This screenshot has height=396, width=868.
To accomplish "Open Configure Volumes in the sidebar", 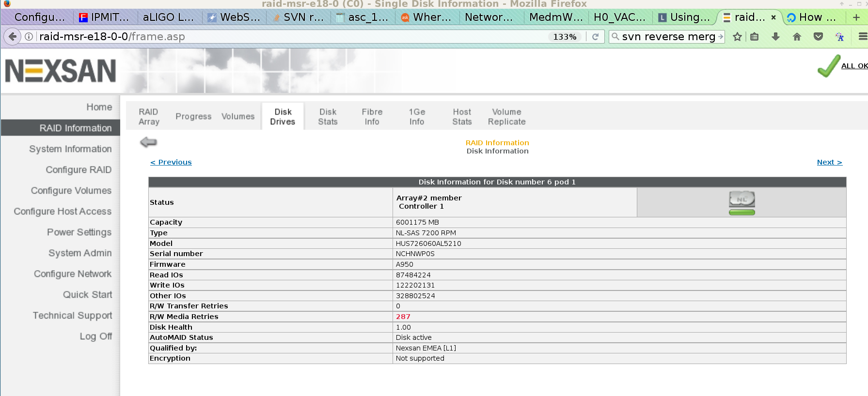I will [71, 191].
